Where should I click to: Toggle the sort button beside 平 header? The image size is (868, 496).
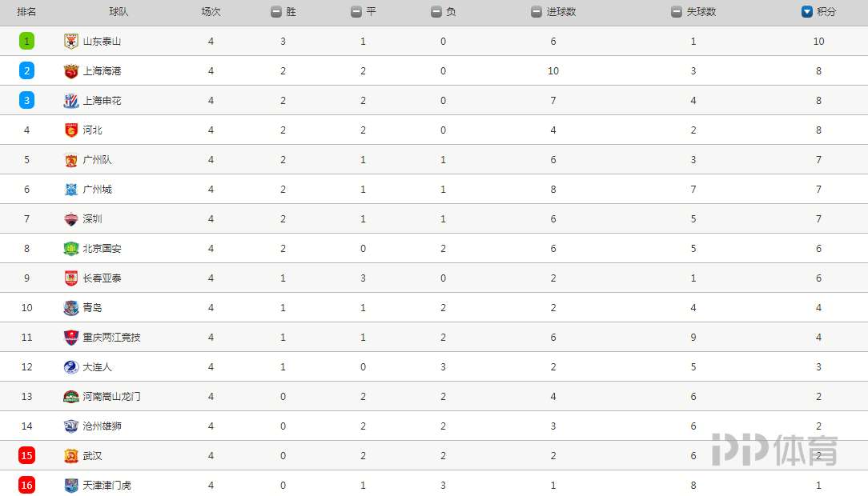coord(356,12)
